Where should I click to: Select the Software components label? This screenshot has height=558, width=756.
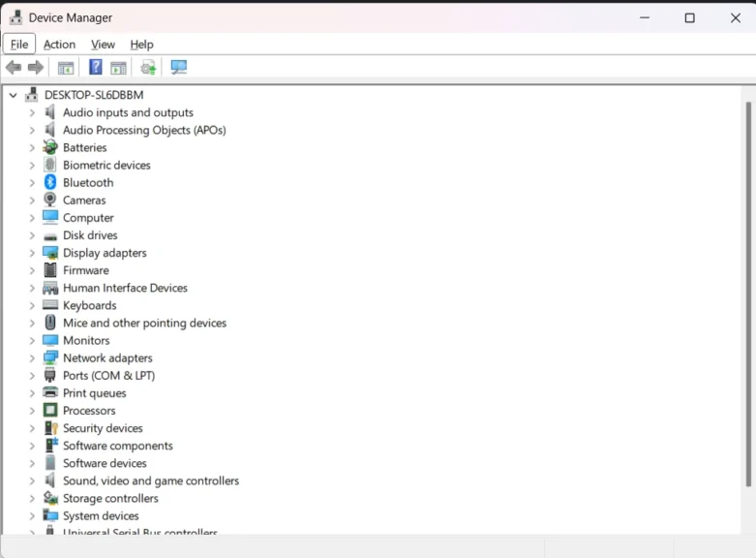coord(118,446)
